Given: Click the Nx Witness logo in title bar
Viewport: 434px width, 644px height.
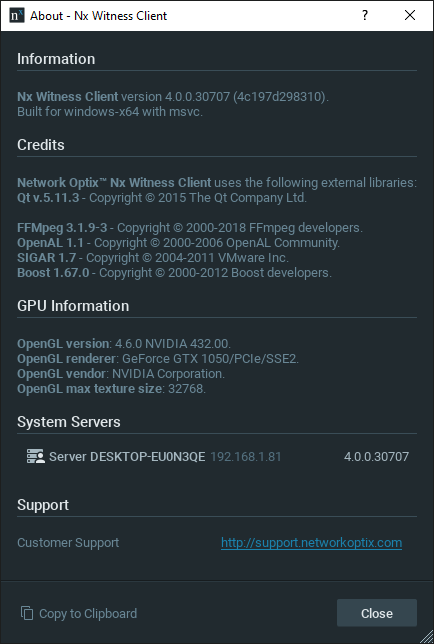Looking at the screenshot, I should (16, 16).
